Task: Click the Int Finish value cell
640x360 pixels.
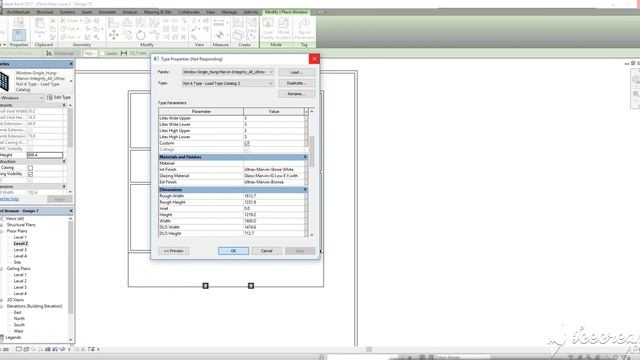Action: tap(274, 169)
